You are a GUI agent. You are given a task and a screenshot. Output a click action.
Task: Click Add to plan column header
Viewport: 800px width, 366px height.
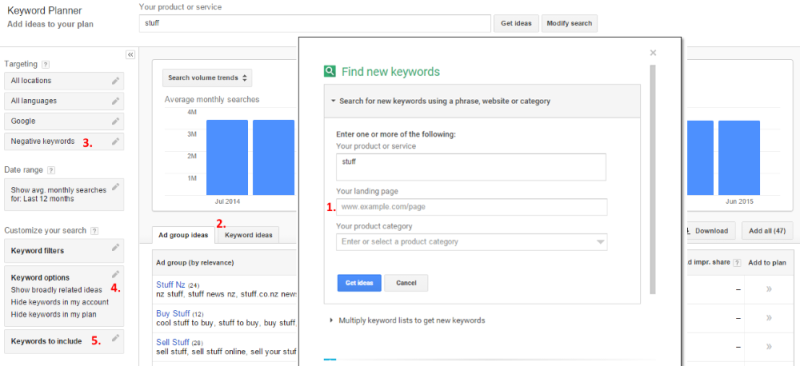(767, 262)
